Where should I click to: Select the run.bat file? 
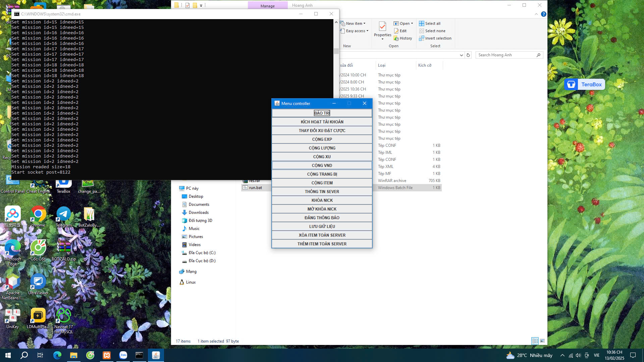tap(255, 188)
